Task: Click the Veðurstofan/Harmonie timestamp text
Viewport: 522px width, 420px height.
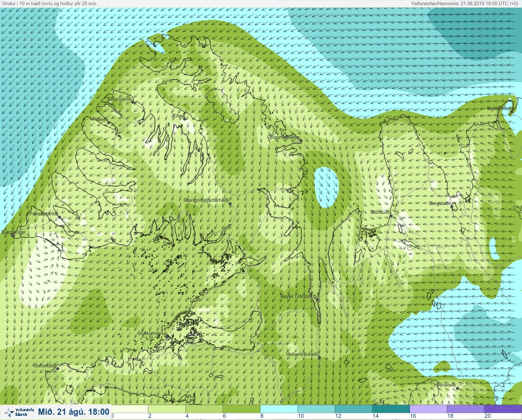Action: point(465,3)
